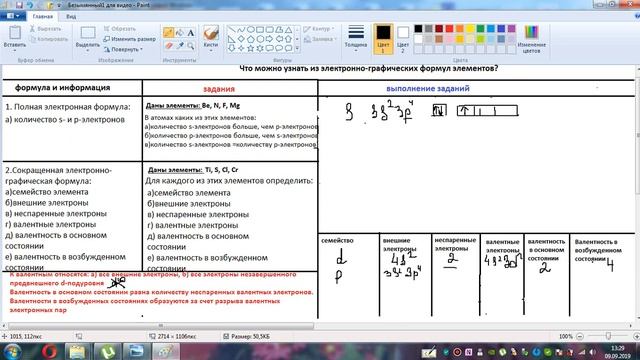
Task: Choose the oval shape
Action: pos(250,30)
